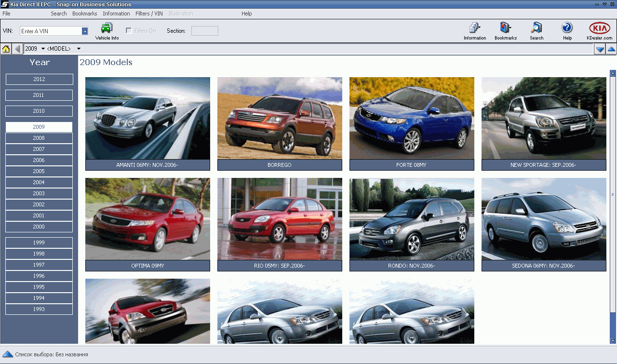
Task: Click the blue down arrow navigation icon
Action: point(600,49)
